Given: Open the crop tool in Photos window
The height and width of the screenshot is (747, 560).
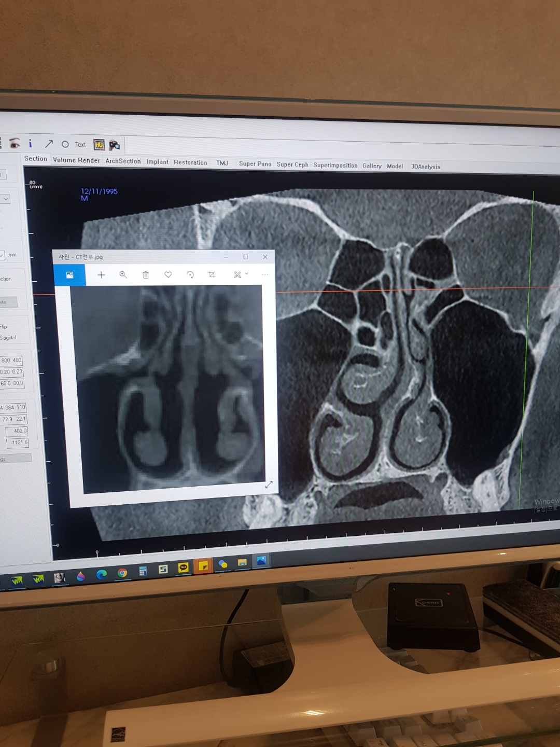Looking at the screenshot, I should 212,275.
